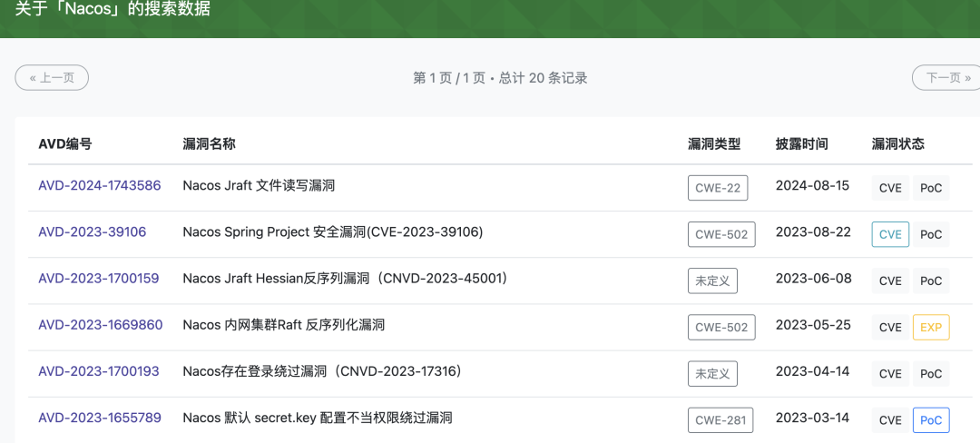Click 漏洞名称 column header
Screen dimensions: 980x443
[x=209, y=143]
